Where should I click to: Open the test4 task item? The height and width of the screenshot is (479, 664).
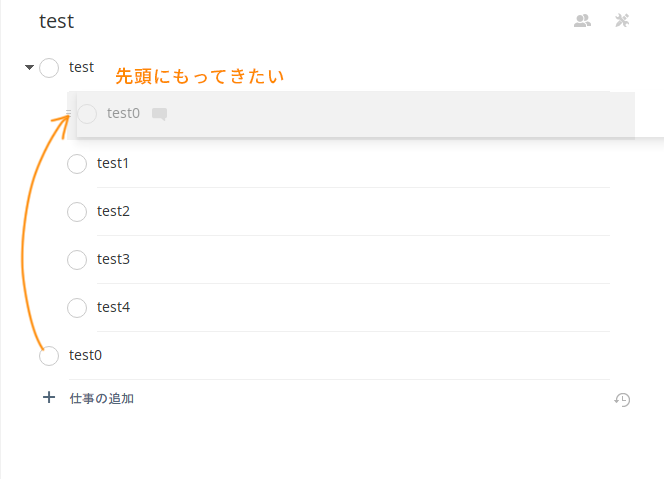[338, 307]
